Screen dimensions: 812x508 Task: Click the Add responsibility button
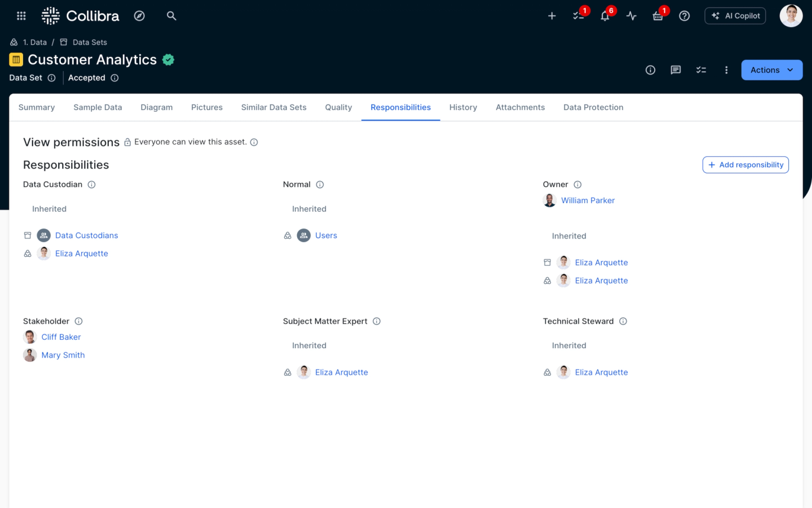(745, 165)
